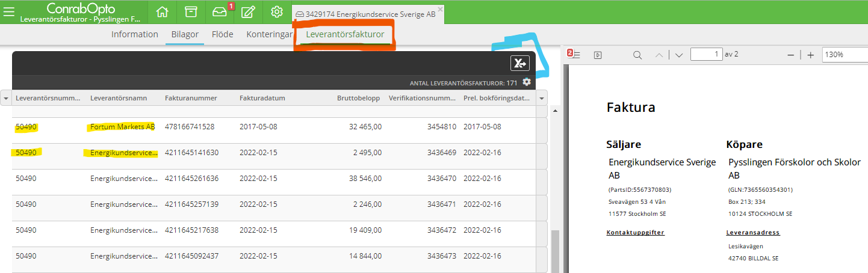Viewport: 868px width, 273px height.
Task: Open the archive box icon
Action: pos(191,13)
